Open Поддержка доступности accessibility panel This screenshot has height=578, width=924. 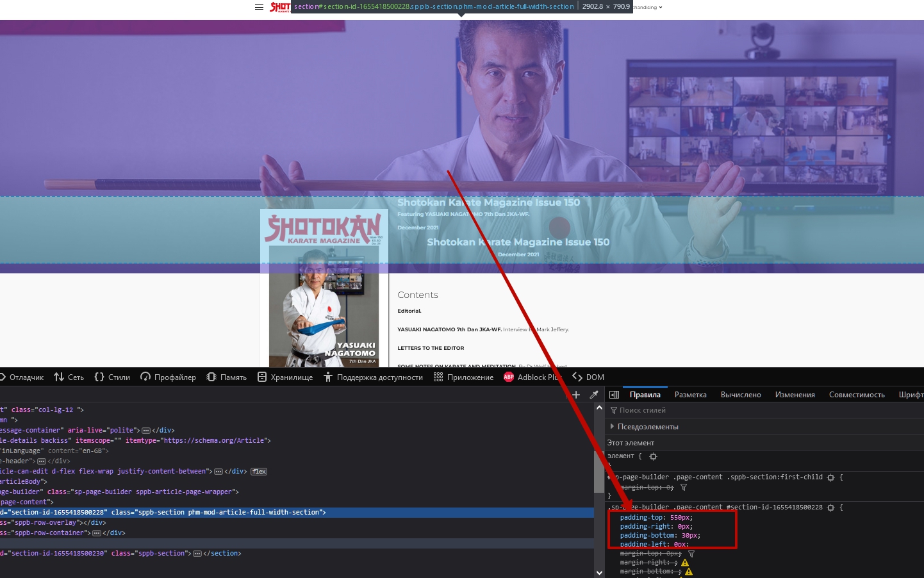373,377
